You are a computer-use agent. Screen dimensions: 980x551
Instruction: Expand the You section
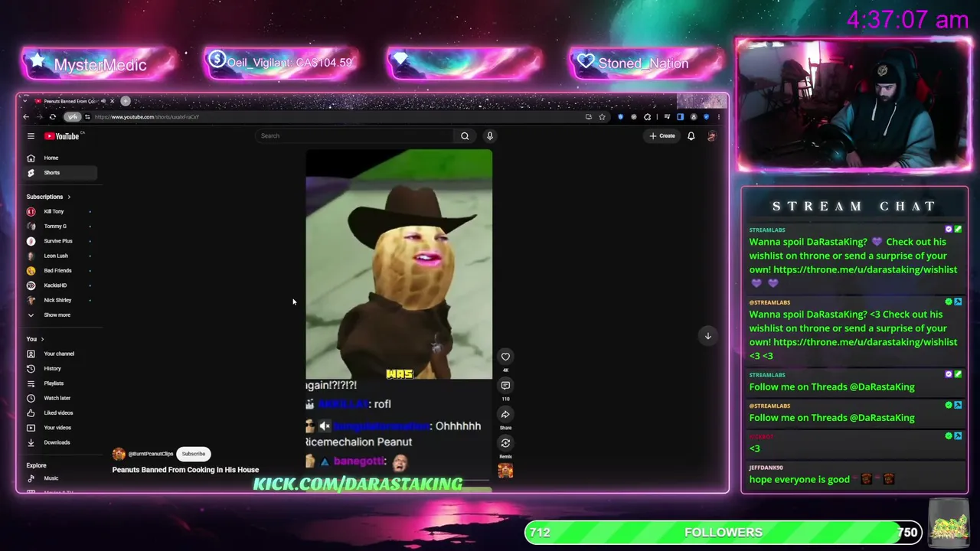(x=35, y=339)
